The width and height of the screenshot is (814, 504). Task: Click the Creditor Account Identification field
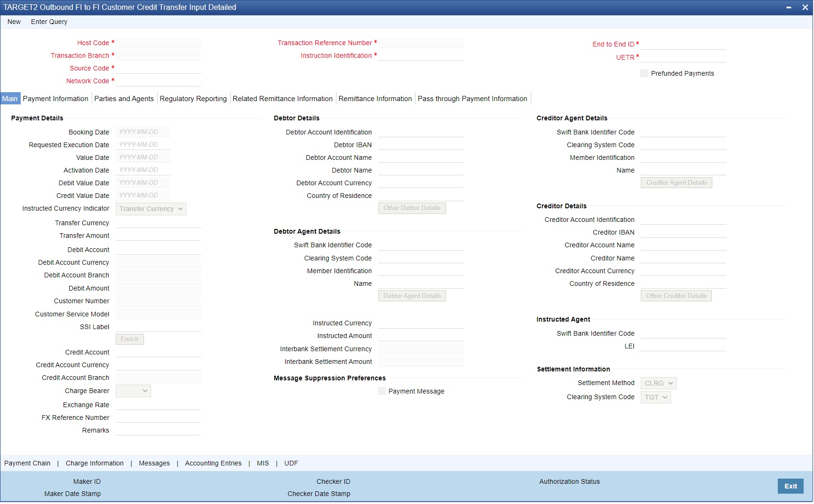click(x=684, y=220)
